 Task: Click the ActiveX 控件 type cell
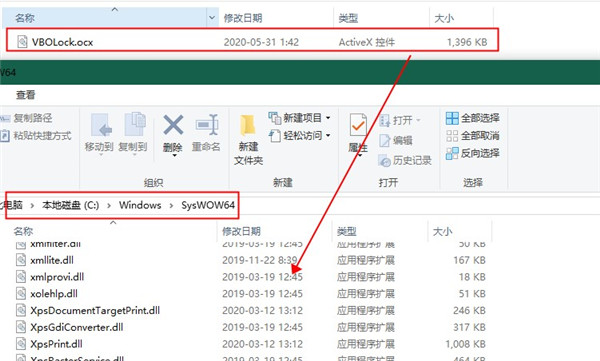coord(367,42)
